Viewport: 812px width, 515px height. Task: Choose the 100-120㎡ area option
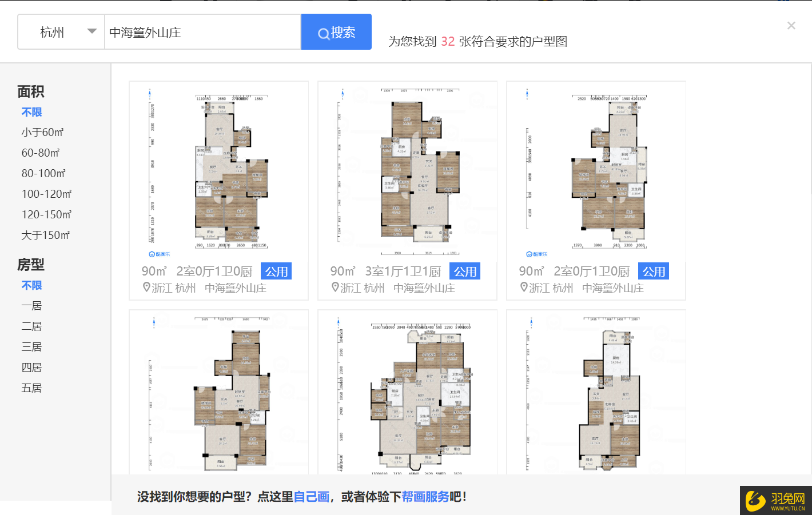pyautogui.click(x=46, y=194)
